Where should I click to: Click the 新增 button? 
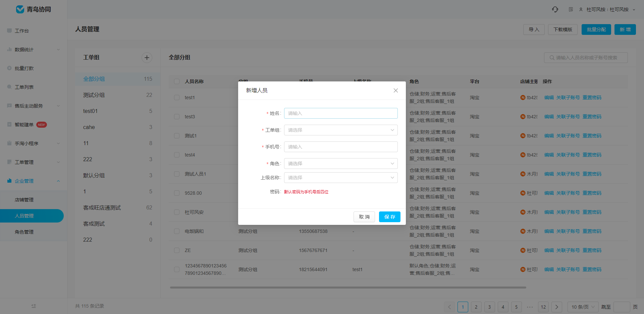[625, 29]
